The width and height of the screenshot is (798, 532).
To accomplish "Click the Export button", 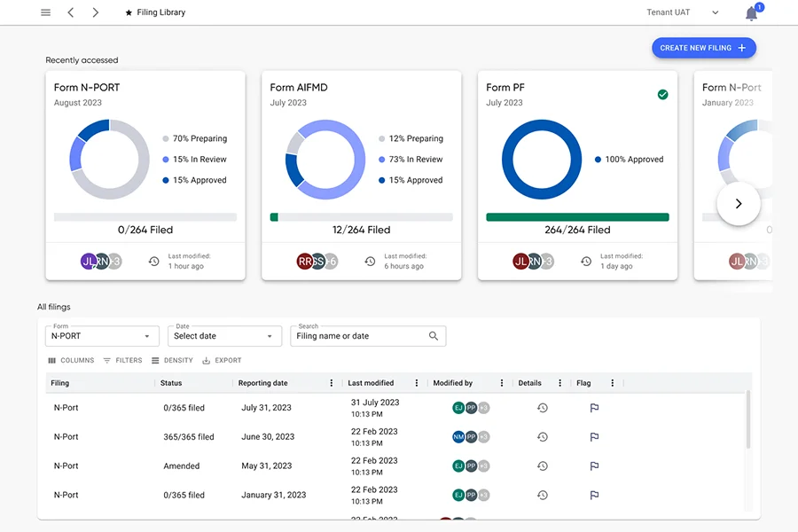I will [222, 361].
